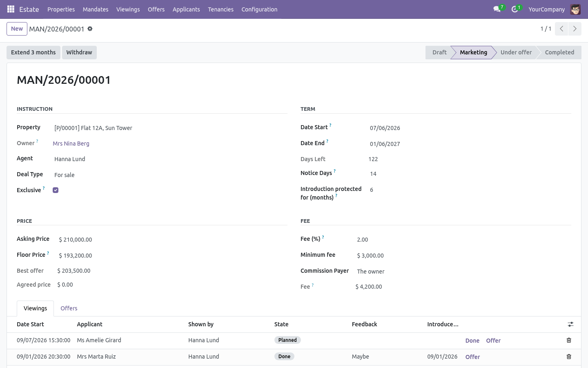This screenshot has width=588, height=368.
Task: Click the Withdraw button
Action: click(x=79, y=52)
